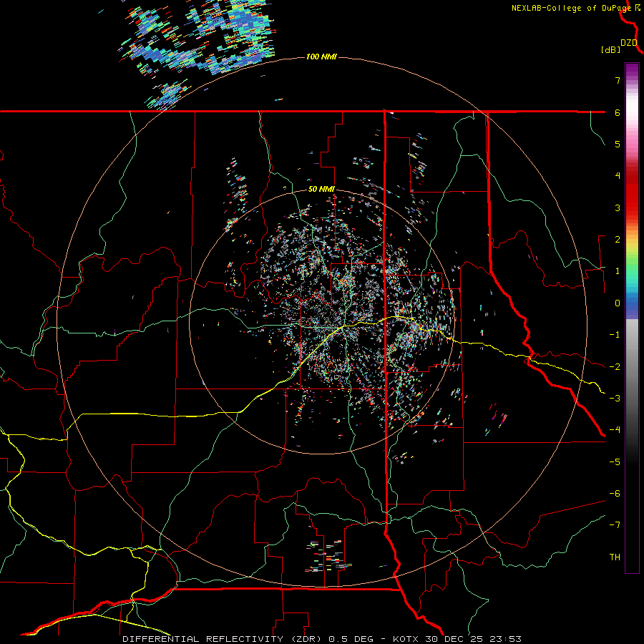
Task: Click the 7 dB value on the color scale
Action: pos(618,80)
